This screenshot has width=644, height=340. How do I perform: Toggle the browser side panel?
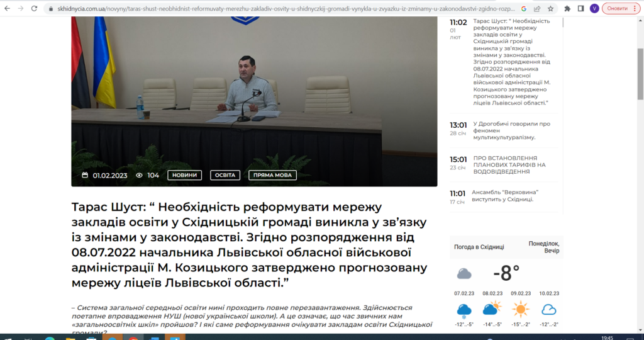coord(580,9)
